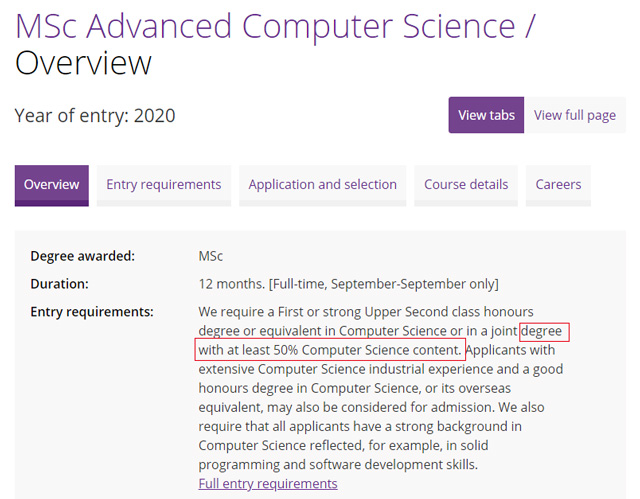Click the black Overview page heading
Screen dimensions: 640x499
tap(83, 63)
